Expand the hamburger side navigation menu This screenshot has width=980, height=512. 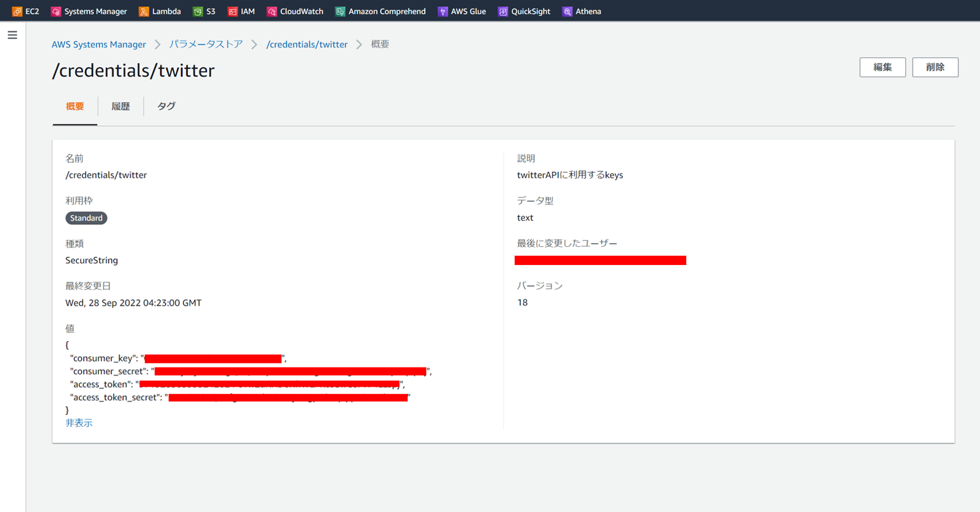12,35
